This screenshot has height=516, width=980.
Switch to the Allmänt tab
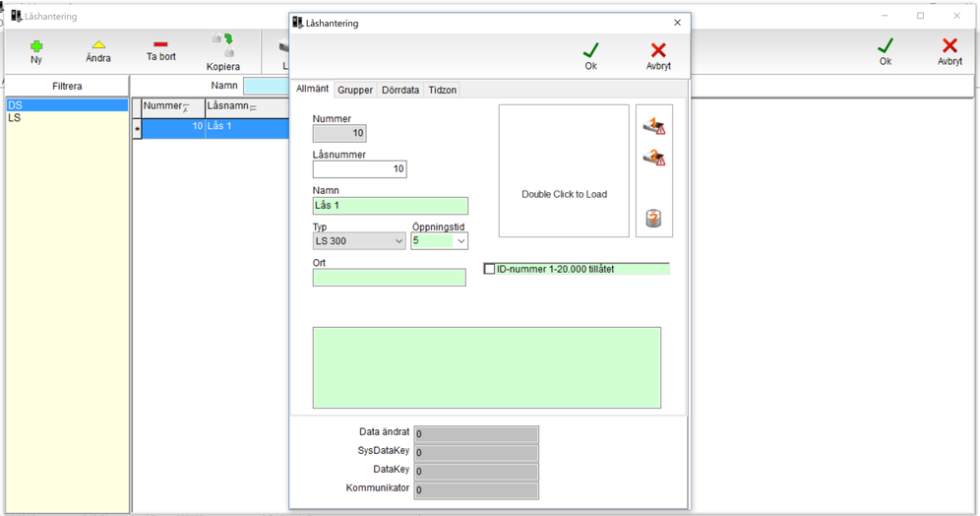click(312, 89)
